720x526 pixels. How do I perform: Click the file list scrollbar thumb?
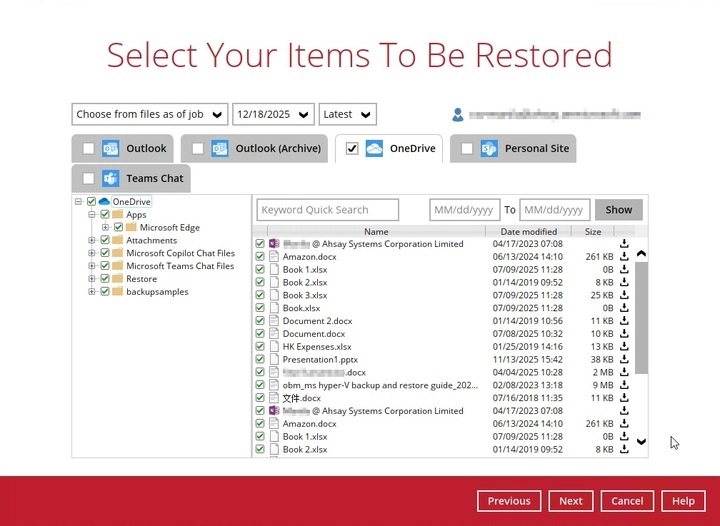click(x=641, y=318)
